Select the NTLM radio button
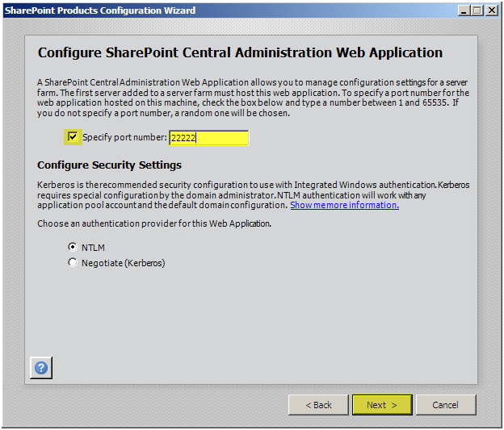Image resolution: width=504 pixels, height=430 pixels. (73, 247)
